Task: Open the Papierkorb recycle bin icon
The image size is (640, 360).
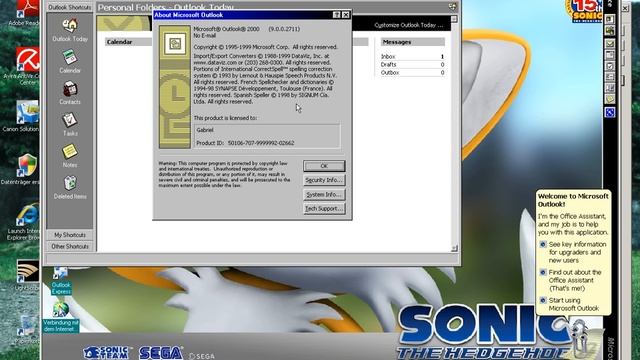Action: pyautogui.click(x=27, y=329)
